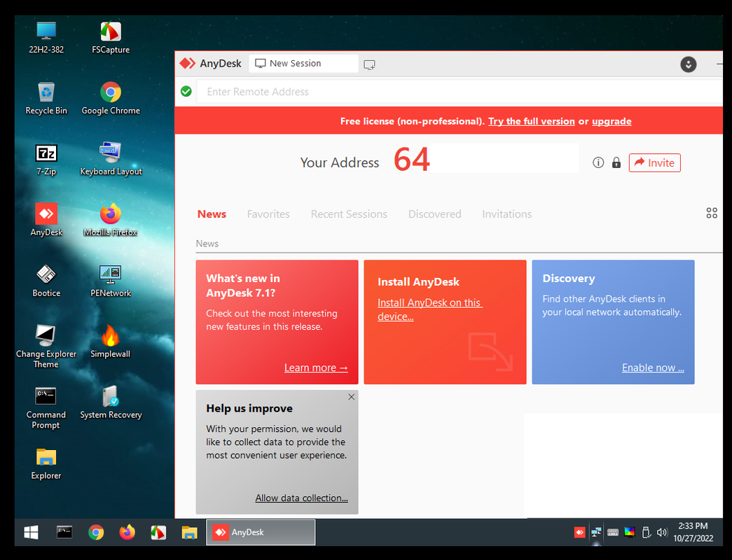
Task: Click the red 64 address number
Action: (411, 160)
